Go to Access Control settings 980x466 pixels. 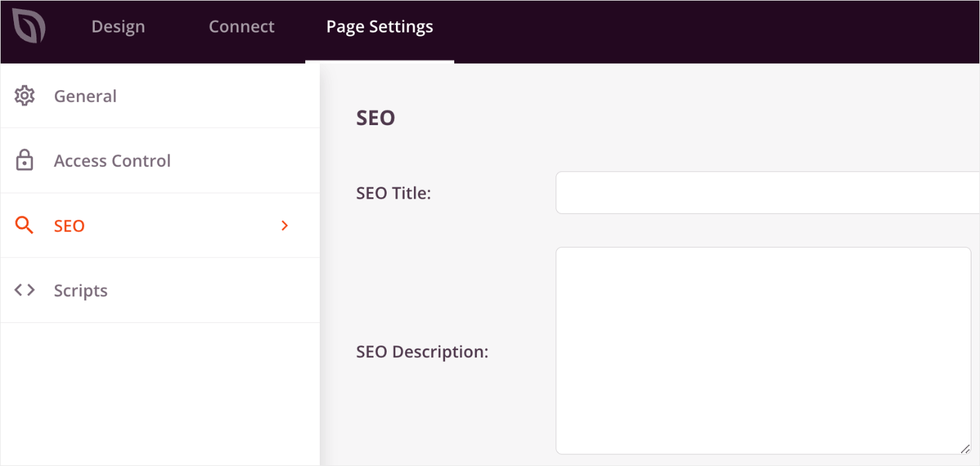[x=112, y=160]
